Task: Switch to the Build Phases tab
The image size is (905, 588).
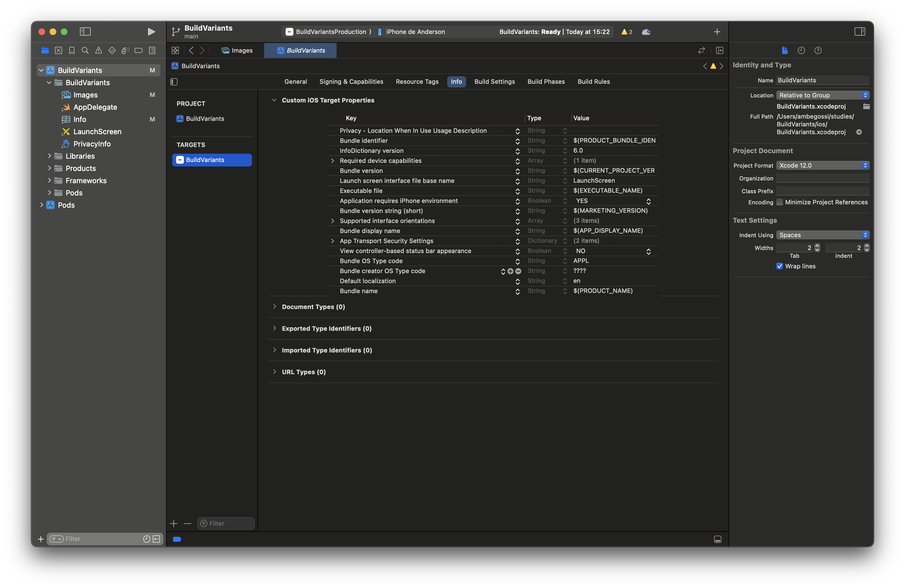Action: click(x=546, y=82)
